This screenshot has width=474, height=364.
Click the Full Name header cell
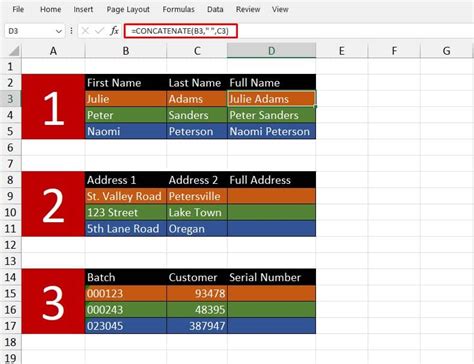point(272,83)
